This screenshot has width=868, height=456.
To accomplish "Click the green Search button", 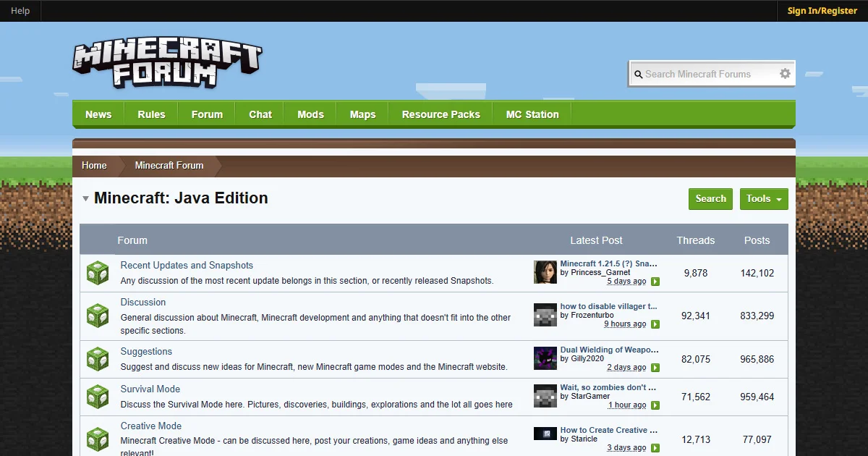I will (710, 199).
